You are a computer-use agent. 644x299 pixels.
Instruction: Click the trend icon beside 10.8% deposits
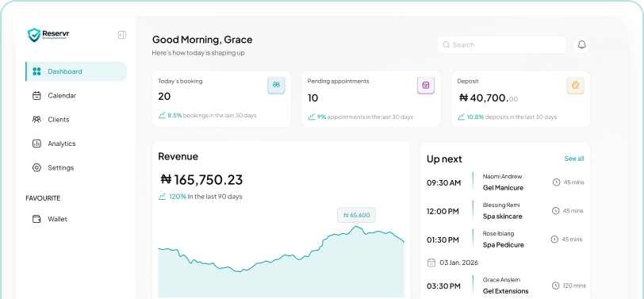tap(462, 117)
